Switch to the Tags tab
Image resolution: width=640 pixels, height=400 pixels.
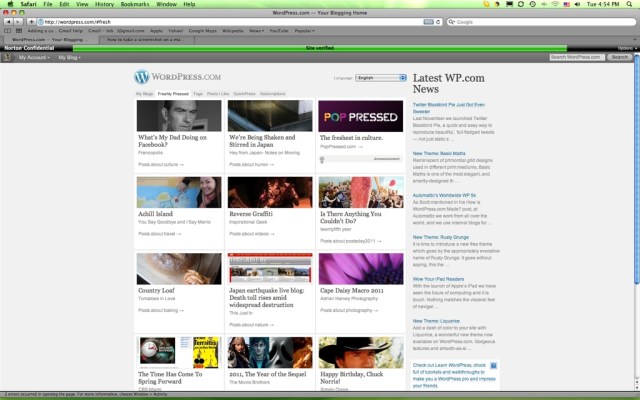[x=198, y=93]
